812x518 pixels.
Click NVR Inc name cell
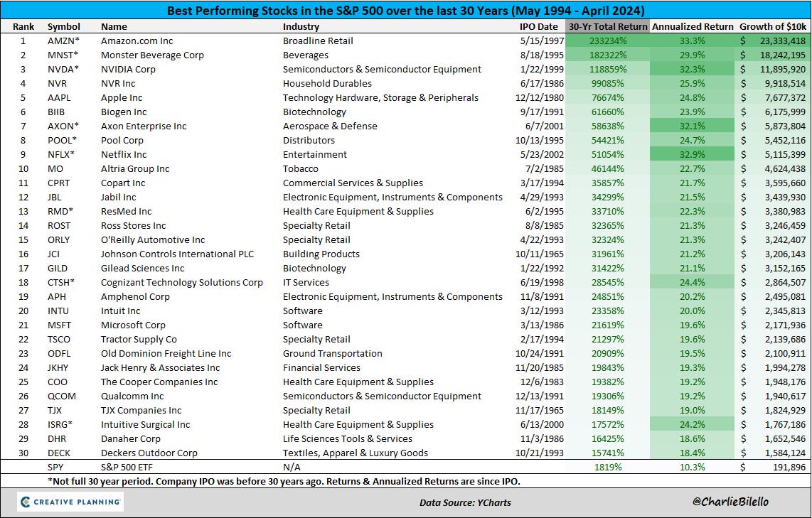[x=118, y=83]
